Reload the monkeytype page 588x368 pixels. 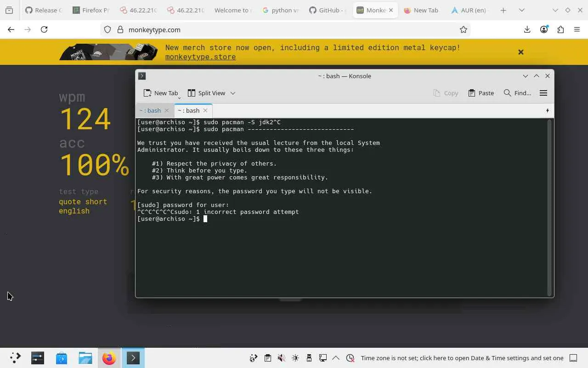44,29
